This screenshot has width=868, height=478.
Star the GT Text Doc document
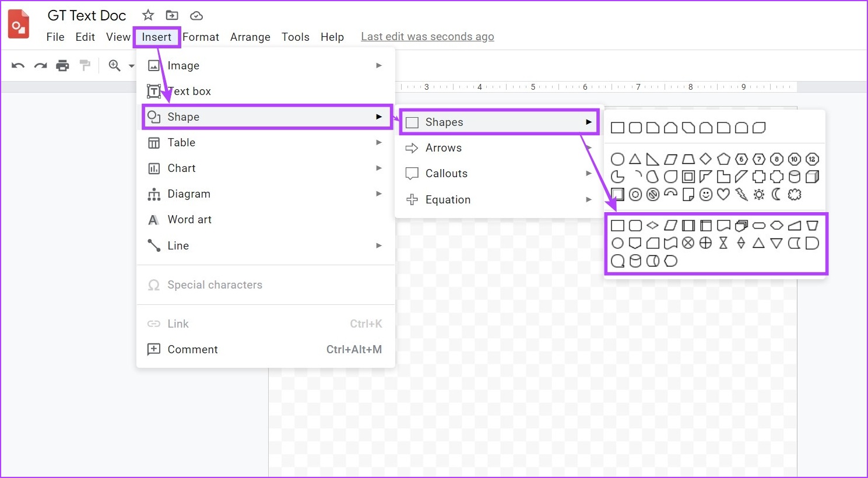pyautogui.click(x=148, y=15)
